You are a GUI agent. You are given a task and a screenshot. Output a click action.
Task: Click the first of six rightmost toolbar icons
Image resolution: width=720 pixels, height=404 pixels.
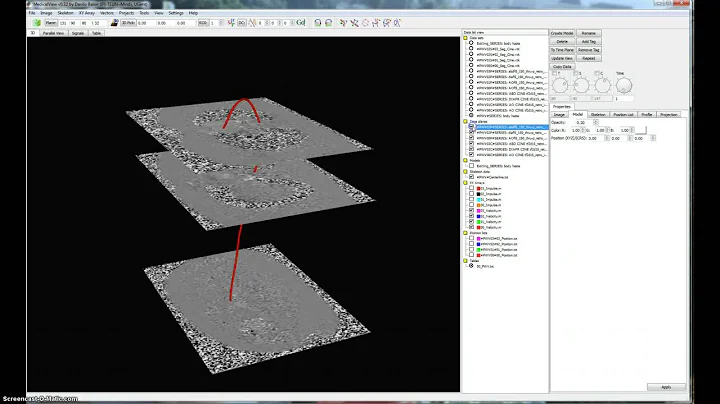(343, 23)
